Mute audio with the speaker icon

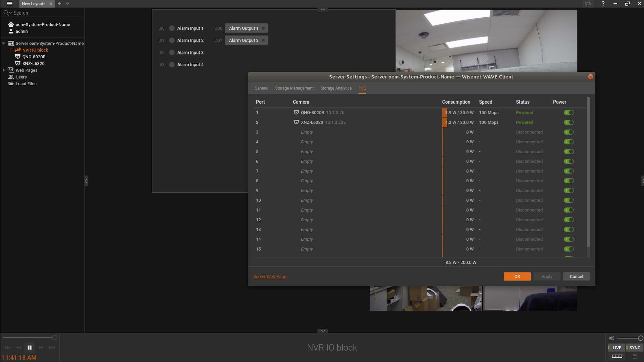612,338
